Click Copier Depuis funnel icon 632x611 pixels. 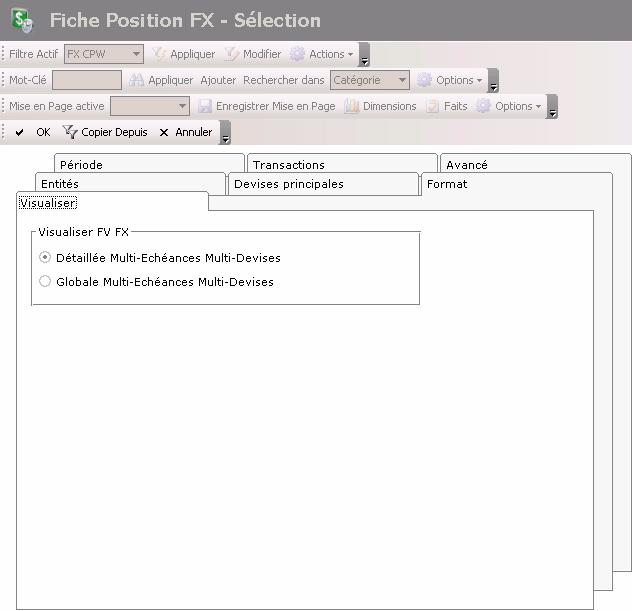(x=70, y=132)
